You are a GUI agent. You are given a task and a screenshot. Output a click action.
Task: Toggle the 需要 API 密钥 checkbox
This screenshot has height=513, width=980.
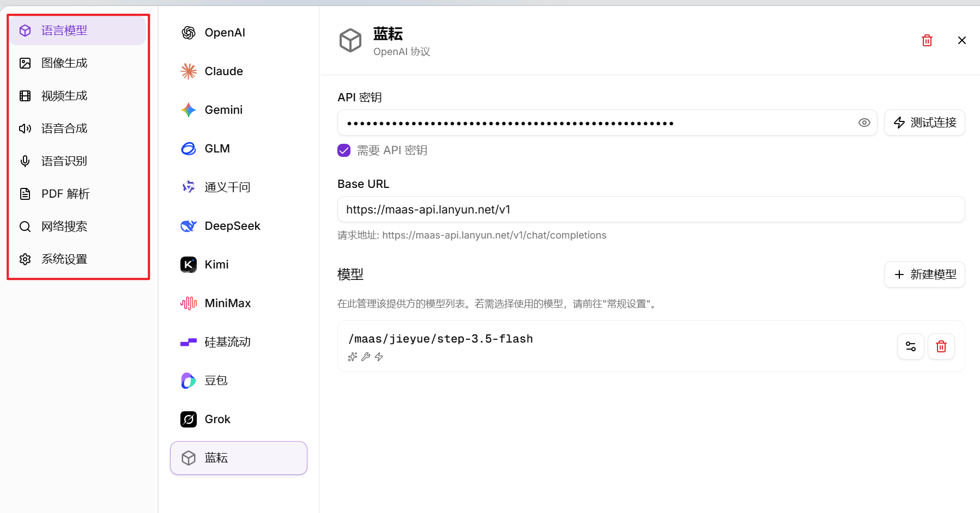click(344, 150)
